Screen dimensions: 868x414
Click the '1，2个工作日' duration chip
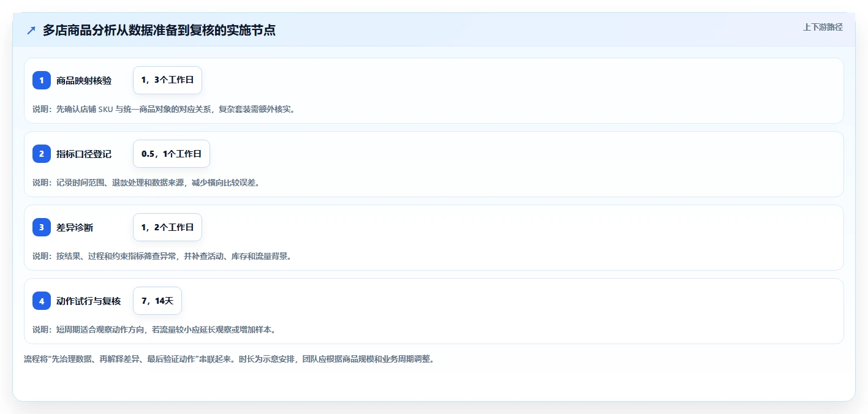pyautogui.click(x=167, y=227)
